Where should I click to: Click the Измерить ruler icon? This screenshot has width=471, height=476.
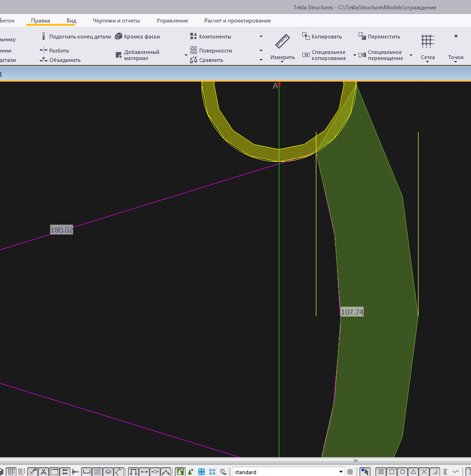tap(282, 42)
